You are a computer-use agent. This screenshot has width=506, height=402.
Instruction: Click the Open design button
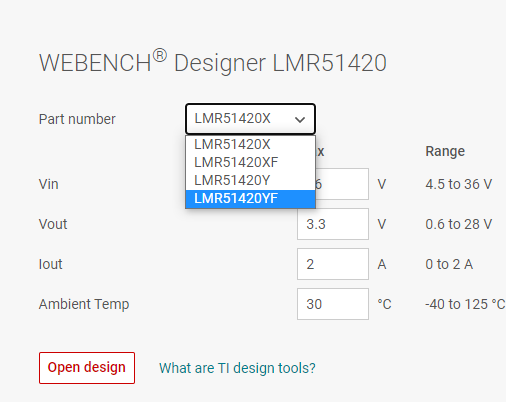pyautogui.click(x=87, y=368)
